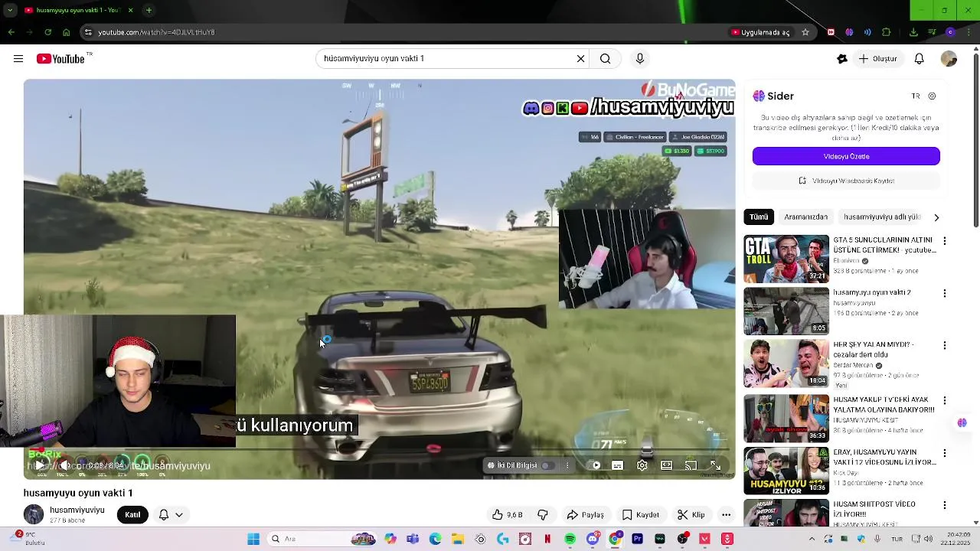Bookmark this page with star icon
This screenshot has height=551, width=980.
click(805, 32)
